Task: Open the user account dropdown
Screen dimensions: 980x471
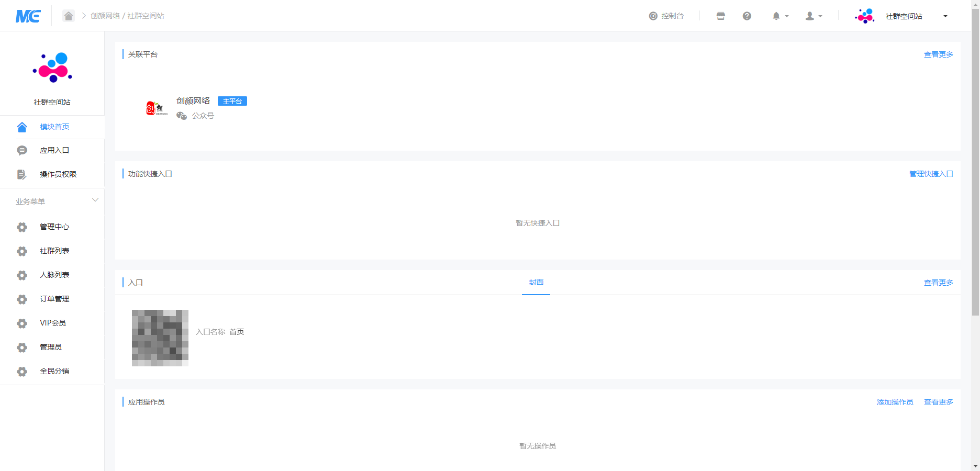Action: tap(813, 16)
